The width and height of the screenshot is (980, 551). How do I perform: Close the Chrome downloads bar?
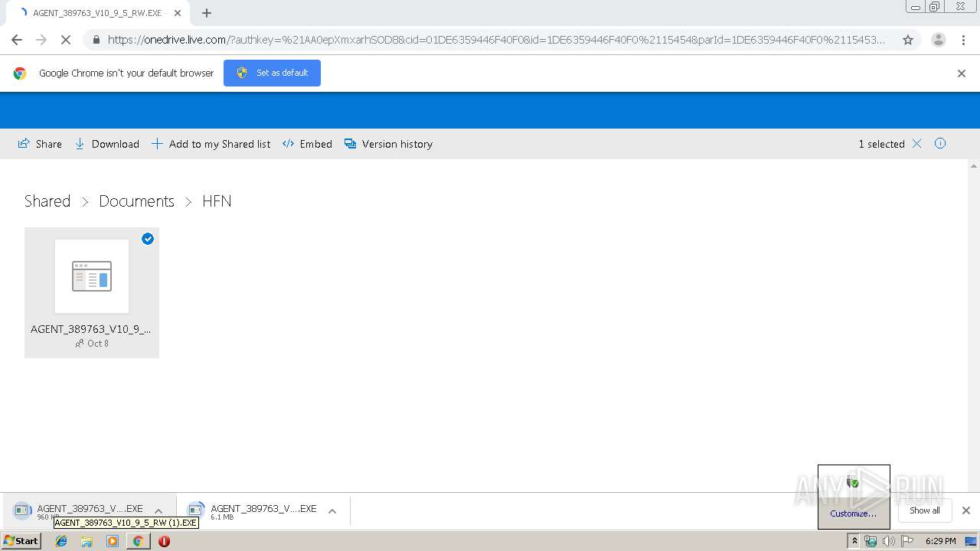click(966, 510)
